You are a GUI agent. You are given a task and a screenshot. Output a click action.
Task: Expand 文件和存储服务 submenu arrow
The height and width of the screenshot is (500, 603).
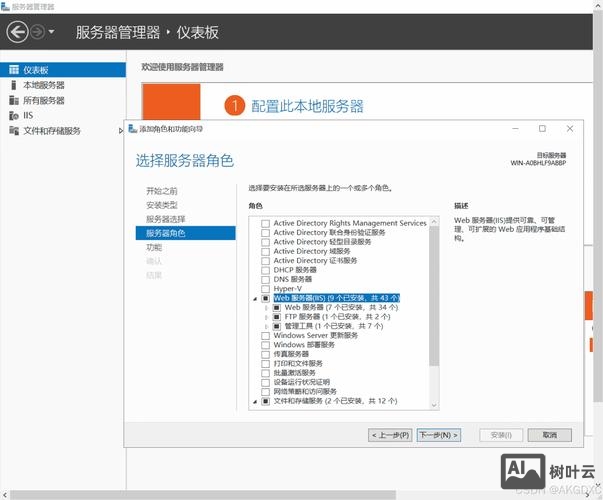[x=120, y=131]
